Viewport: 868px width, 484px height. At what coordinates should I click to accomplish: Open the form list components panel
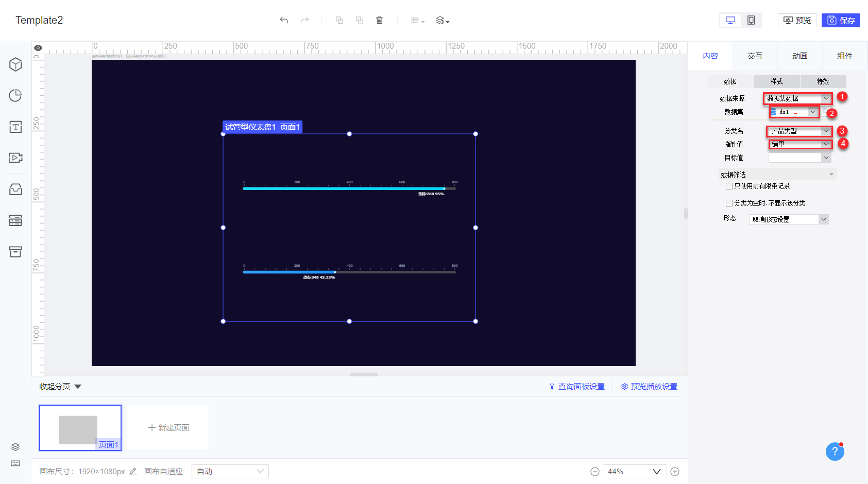point(15,220)
